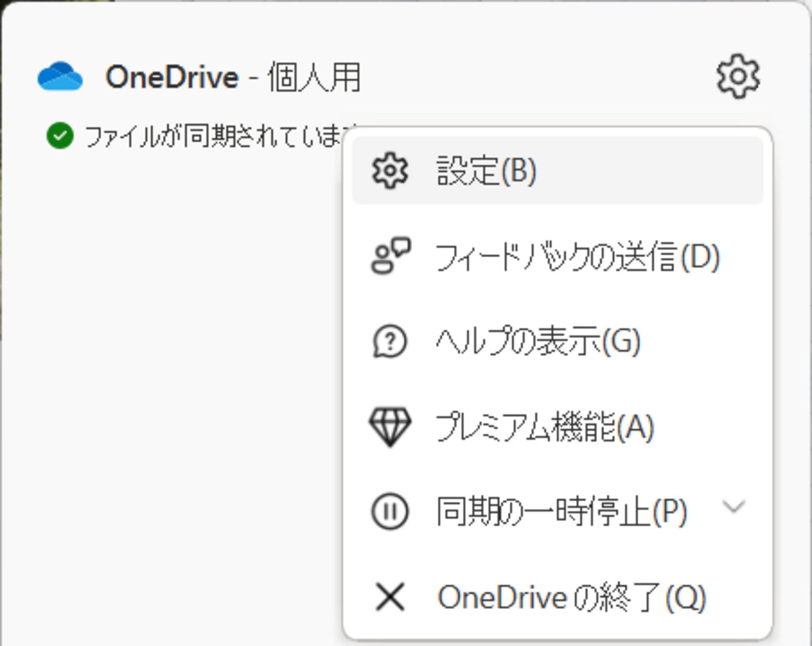Click the blue OneDrive cloud logo

pyautogui.click(x=60, y=77)
